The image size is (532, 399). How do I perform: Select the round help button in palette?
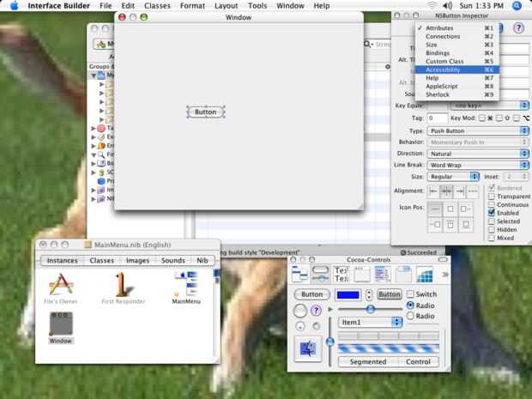click(316, 310)
